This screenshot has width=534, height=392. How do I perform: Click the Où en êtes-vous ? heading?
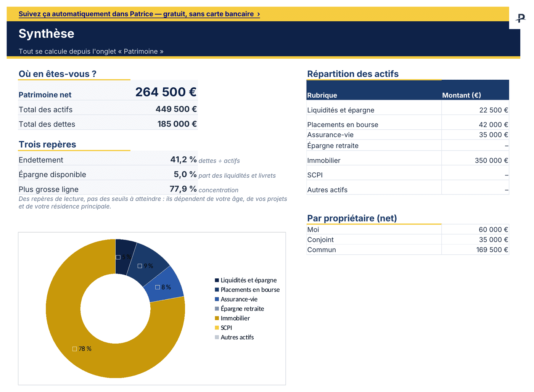58,74
